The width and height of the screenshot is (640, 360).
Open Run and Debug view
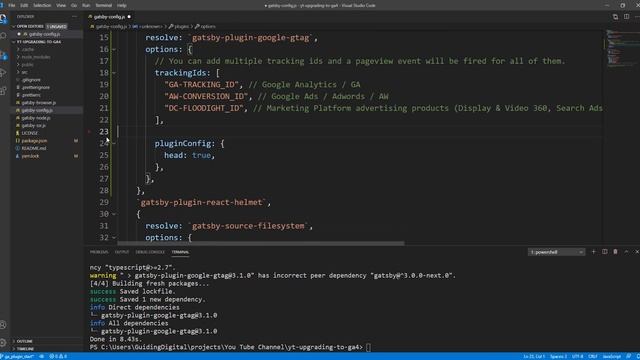[3, 73]
